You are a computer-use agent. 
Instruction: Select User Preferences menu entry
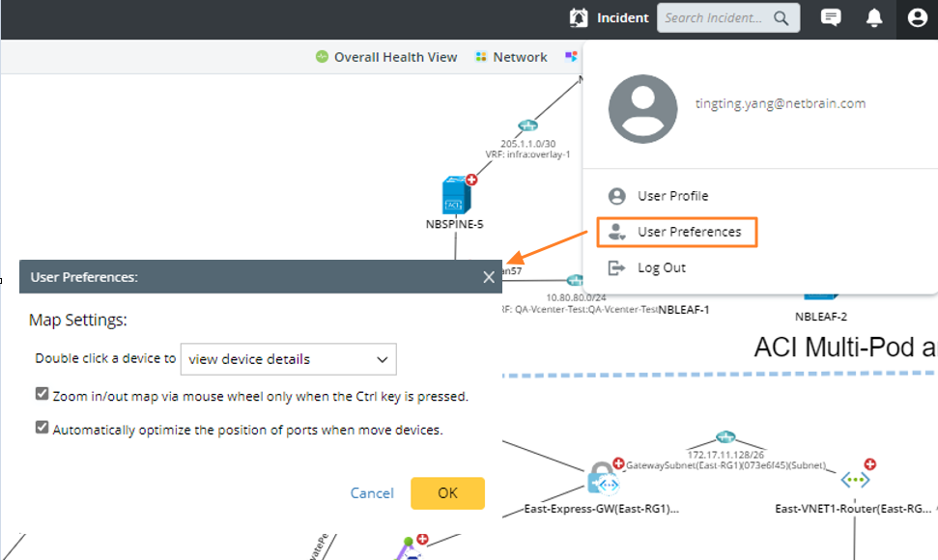click(x=677, y=232)
